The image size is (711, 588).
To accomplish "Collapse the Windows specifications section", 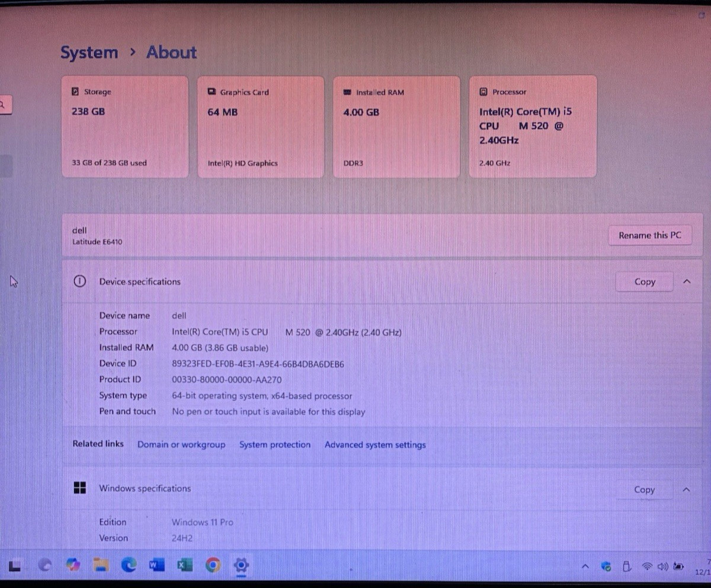I will click(687, 490).
